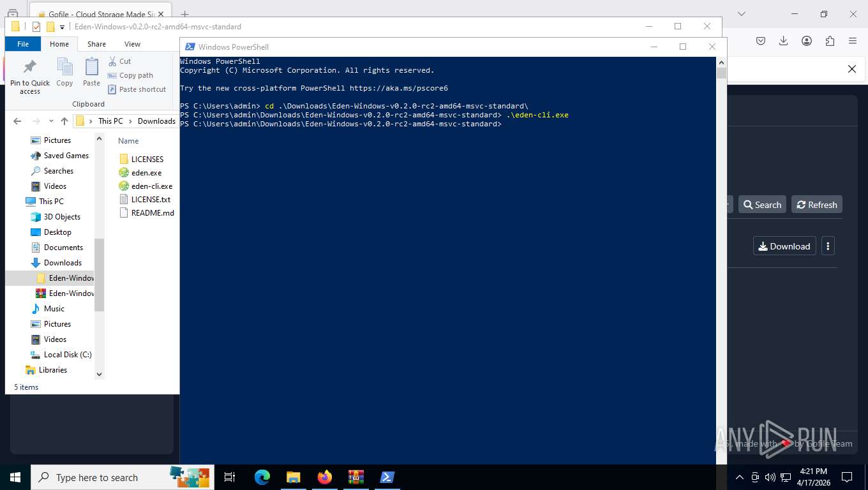
Task: Select the Eden-Windows archive in the tree
Action: click(x=65, y=293)
